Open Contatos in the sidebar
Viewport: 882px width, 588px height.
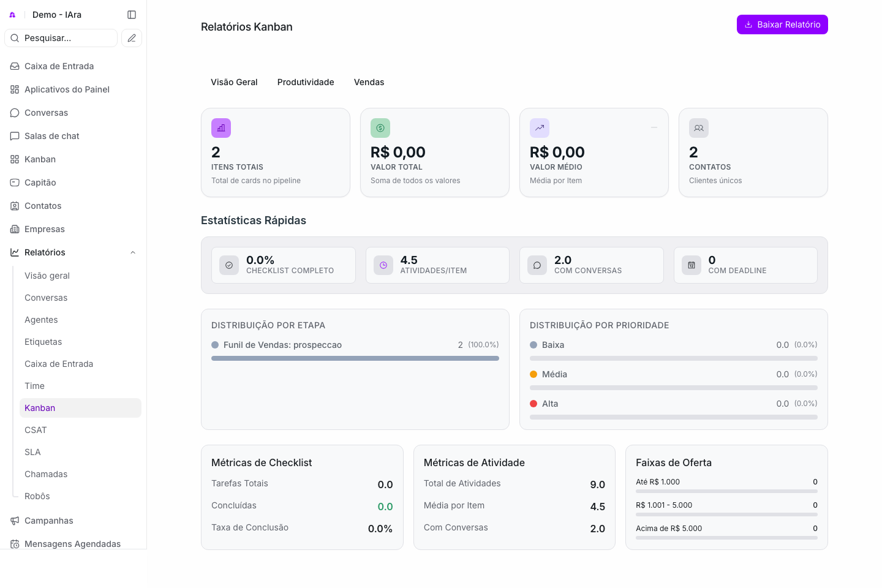73,206
